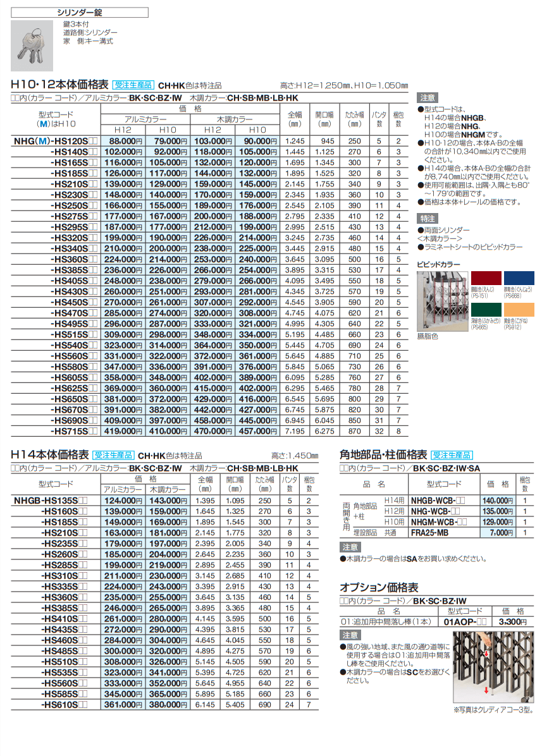Click the 124,000円 price cell
The image size is (542, 756).
point(123,501)
